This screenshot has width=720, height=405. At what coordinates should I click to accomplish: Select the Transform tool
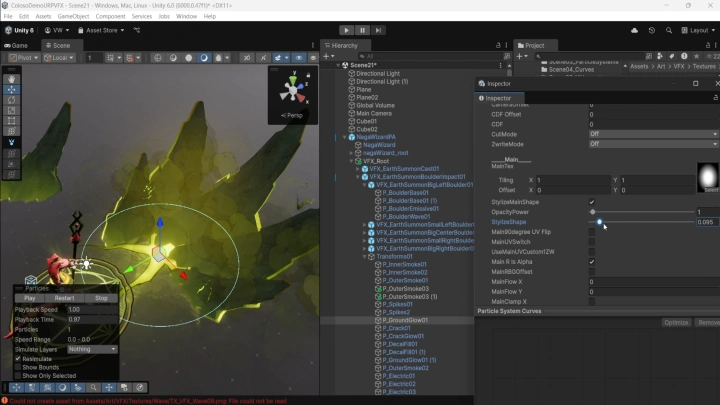coord(11,131)
